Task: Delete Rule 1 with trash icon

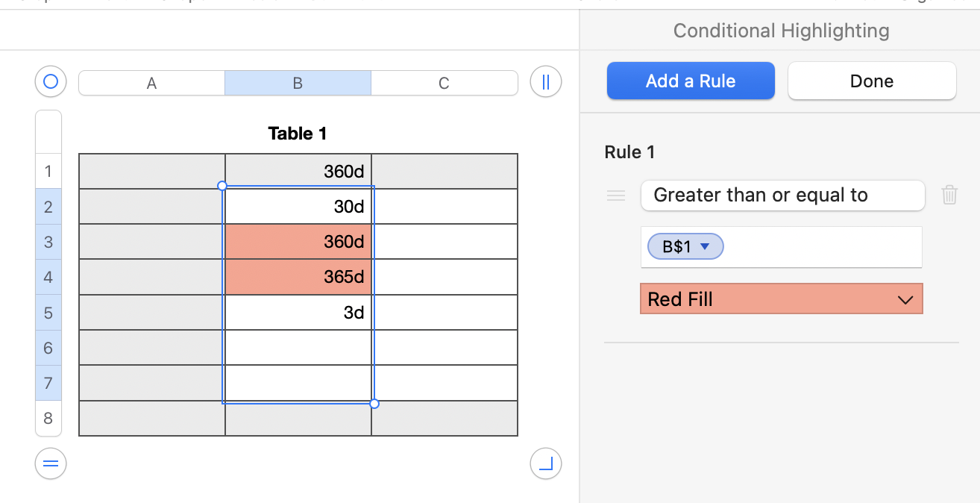Action: pos(949,196)
